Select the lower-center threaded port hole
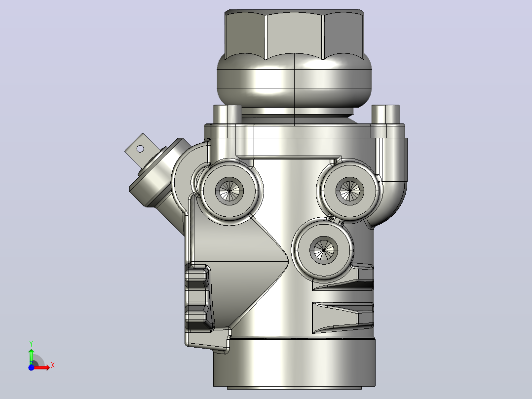532x399 pixels. coord(324,250)
